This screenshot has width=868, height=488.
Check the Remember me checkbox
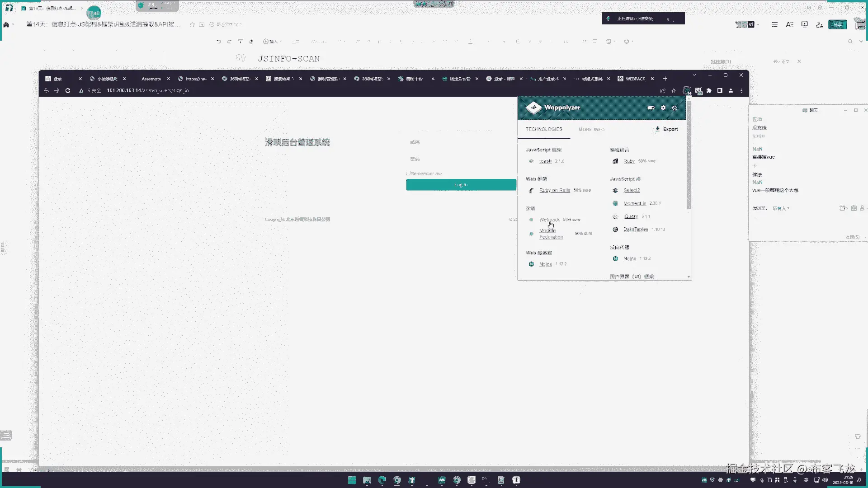408,173
